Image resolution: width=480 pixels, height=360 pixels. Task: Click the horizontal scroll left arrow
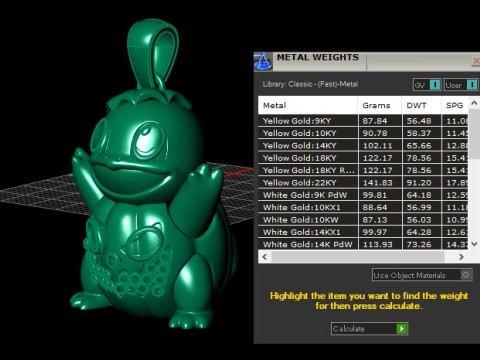pos(265,257)
